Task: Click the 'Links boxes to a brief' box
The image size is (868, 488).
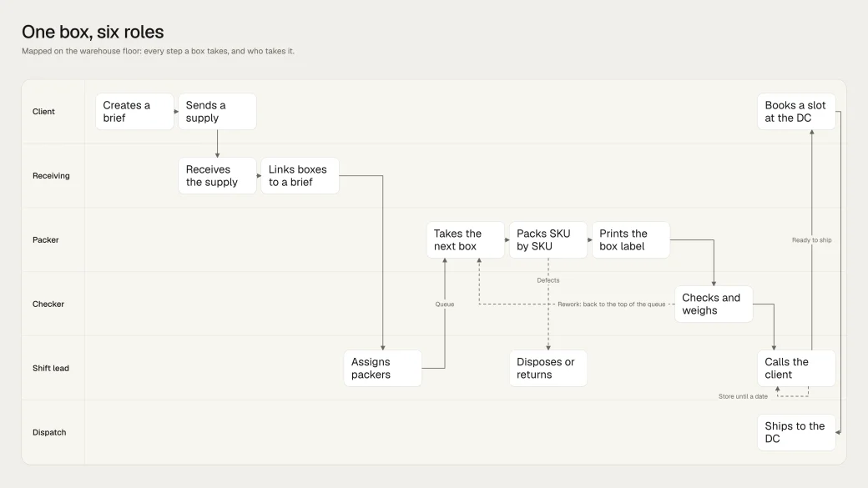Action: pos(300,175)
